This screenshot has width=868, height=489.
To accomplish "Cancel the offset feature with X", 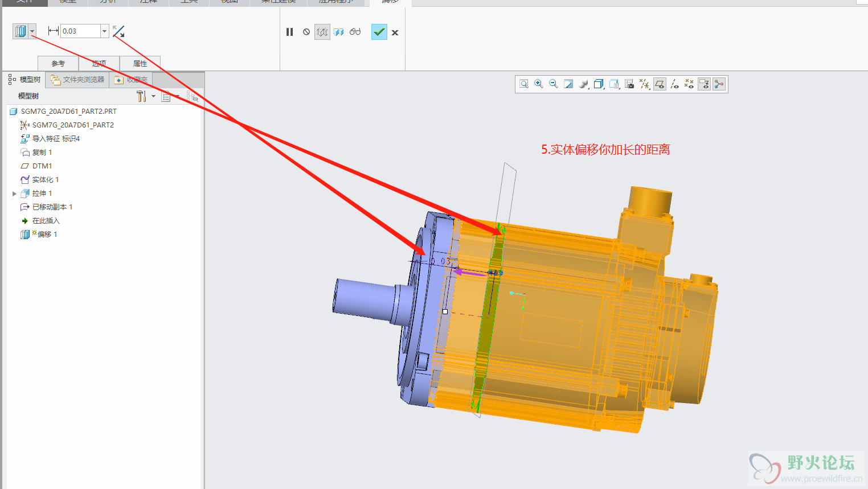I will 395,32.
